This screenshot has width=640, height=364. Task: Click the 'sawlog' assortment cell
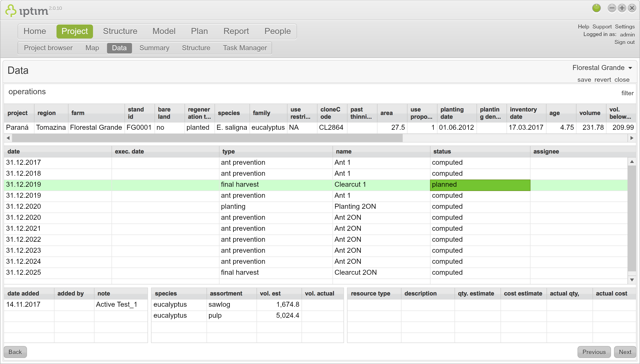[x=231, y=304]
